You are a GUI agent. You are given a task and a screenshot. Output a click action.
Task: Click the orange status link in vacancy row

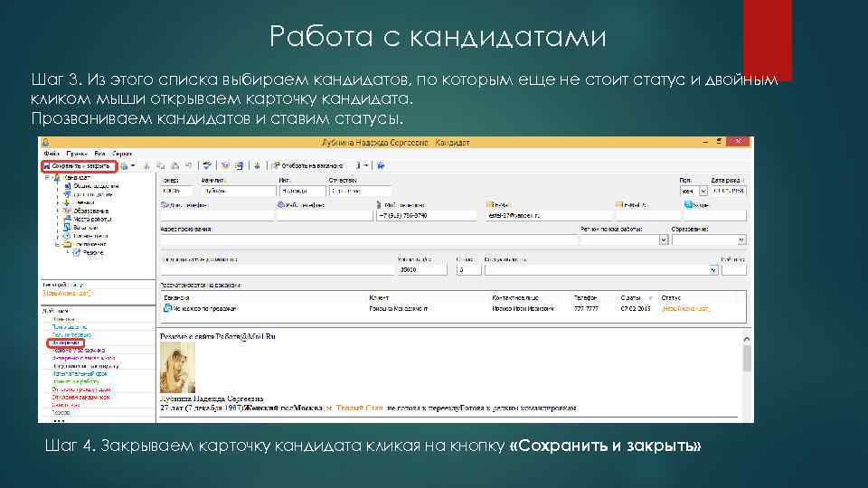685,309
